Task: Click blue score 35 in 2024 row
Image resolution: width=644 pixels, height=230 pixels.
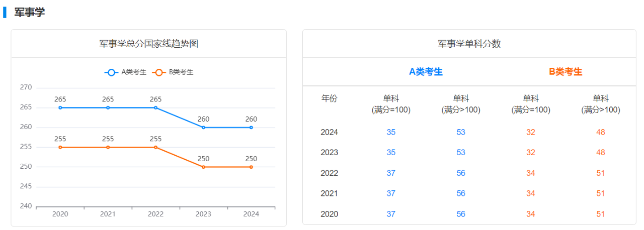Action: point(391,133)
